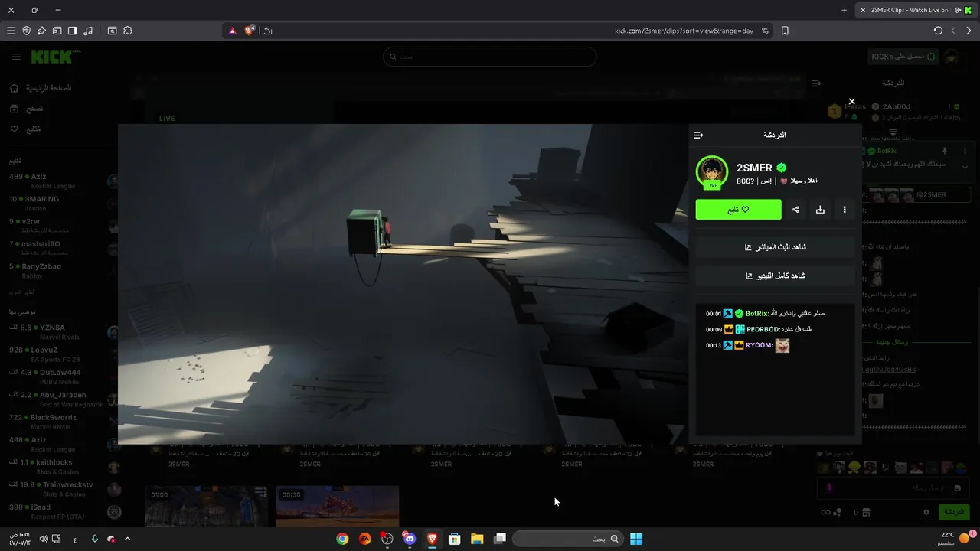Click the Brave Rewards triangle icon
Image resolution: width=980 pixels, height=551 pixels.
pos(233,31)
